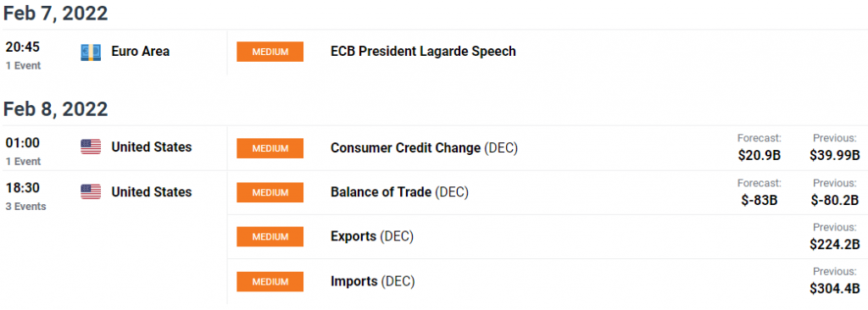This screenshot has width=868, height=310.
Task: Click Consumer Credit forecast value $20.9B
Action: pyautogui.click(x=759, y=156)
